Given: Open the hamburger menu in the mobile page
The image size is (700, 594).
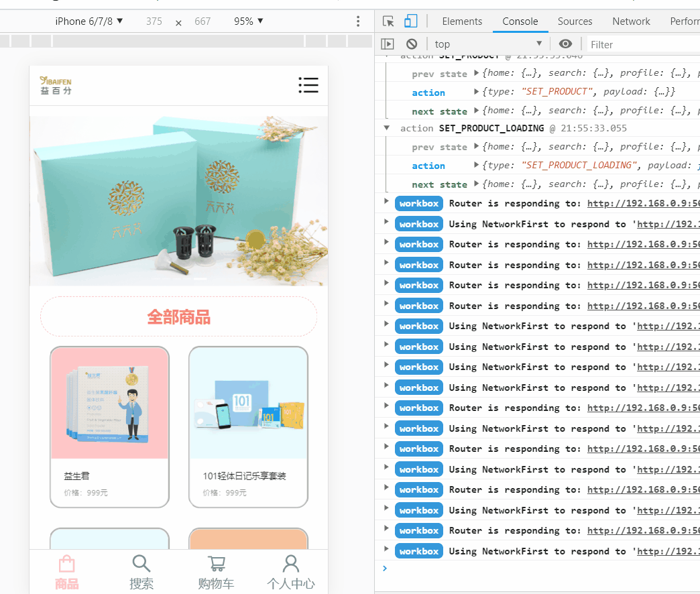Looking at the screenshot, I should [308, 84].
